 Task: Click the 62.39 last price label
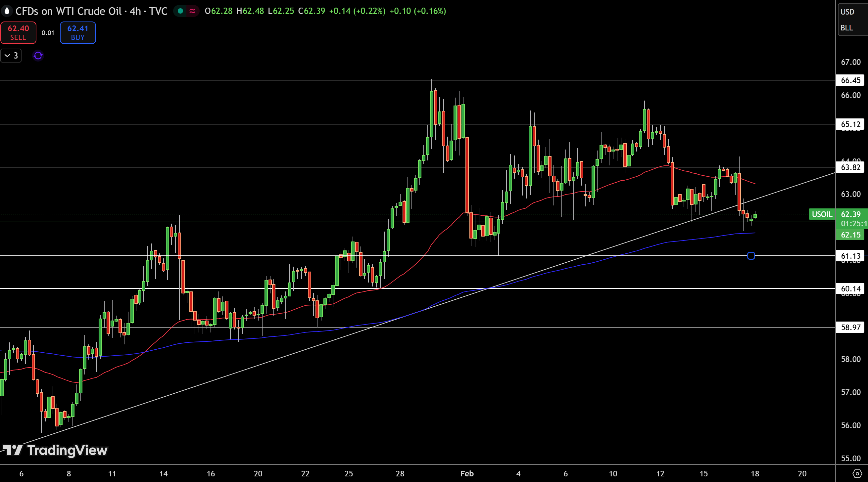851,214
